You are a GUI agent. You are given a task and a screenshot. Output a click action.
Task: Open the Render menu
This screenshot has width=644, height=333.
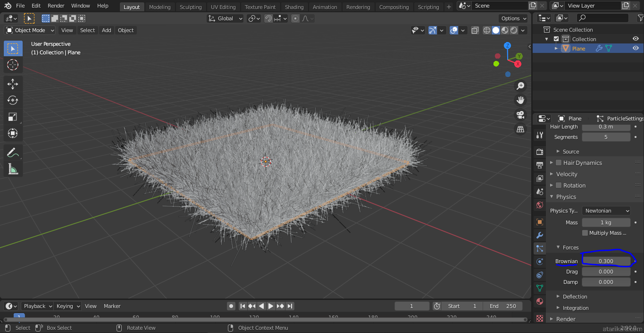pyautogui.click(x=56, y=6)
